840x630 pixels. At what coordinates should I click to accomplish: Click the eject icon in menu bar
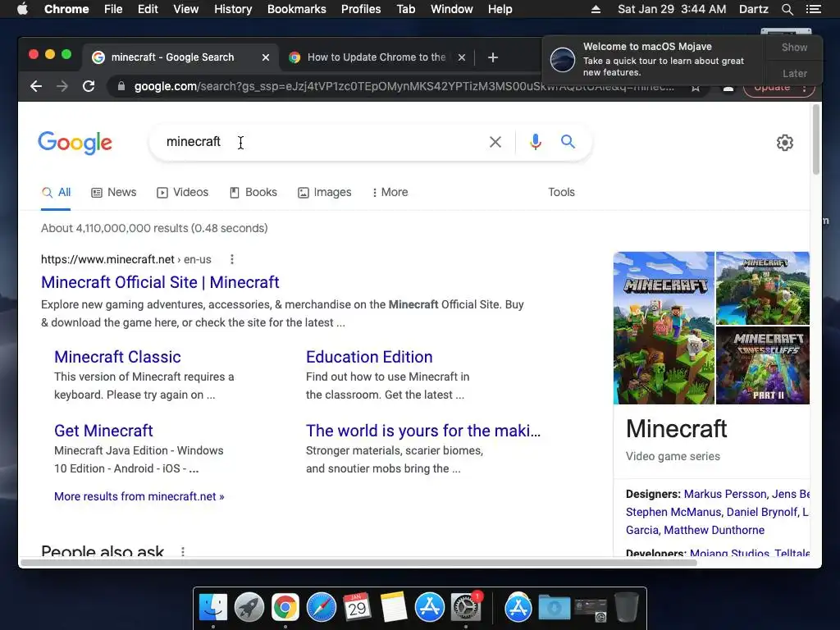click(596, 9)
